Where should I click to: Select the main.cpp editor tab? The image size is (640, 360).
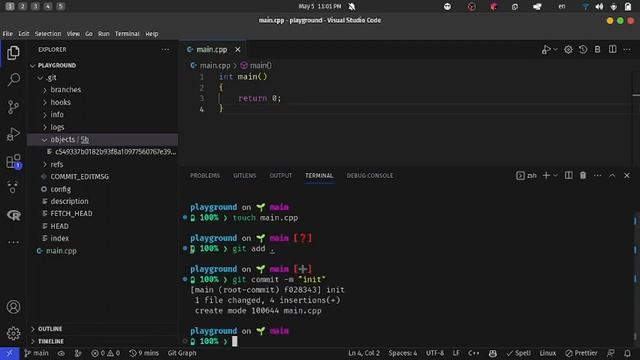pyautogui.click(x=211, y=49)
